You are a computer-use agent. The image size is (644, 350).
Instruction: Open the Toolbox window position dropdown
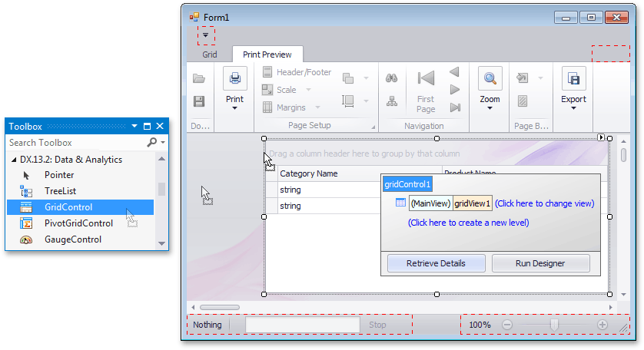tap(134, 127)
